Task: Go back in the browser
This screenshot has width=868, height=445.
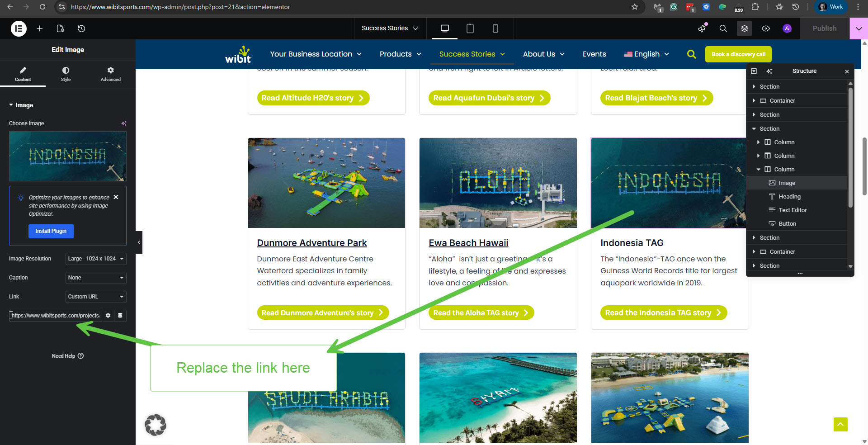Action: pyautogui.click(x=10, y=7)
